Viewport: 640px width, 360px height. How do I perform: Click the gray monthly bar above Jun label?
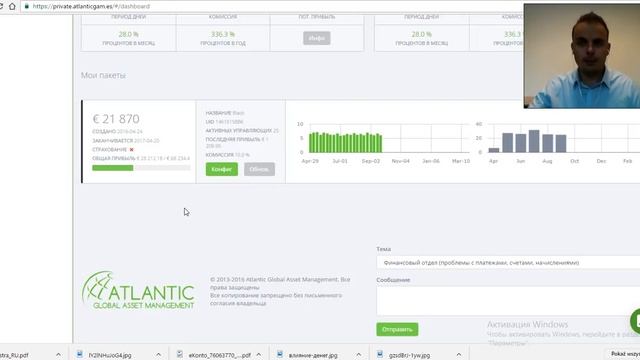pos(521,143)
